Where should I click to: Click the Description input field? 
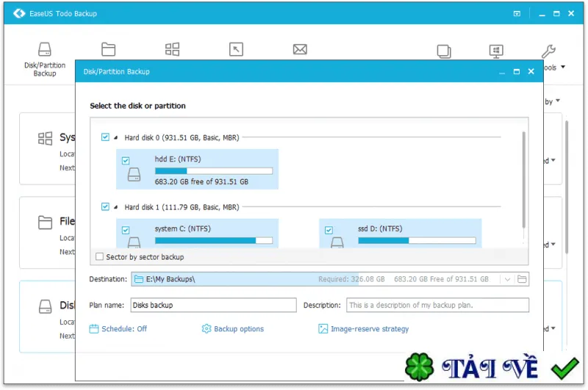[x=437, y=305]
